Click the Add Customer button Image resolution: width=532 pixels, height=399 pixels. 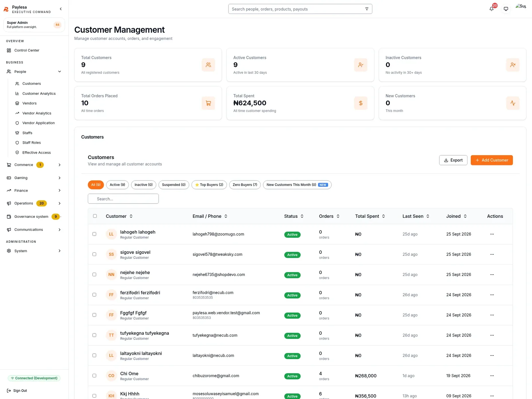[492, 160]
